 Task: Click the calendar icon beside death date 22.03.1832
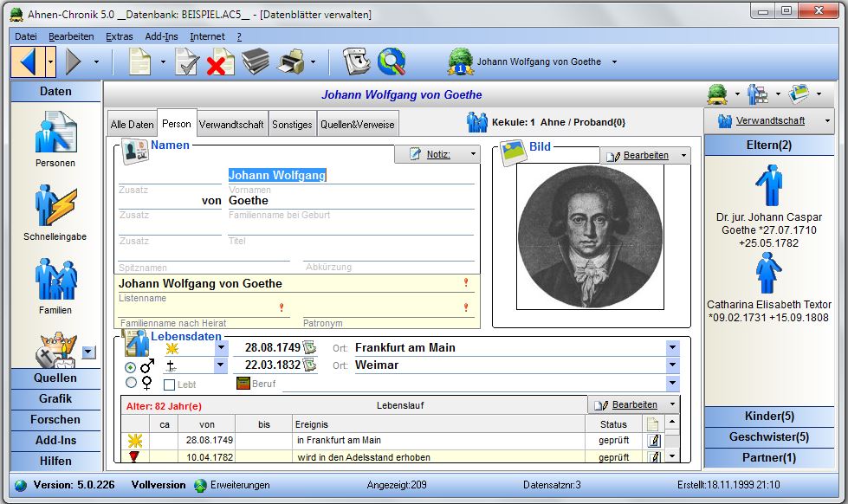coord(310,365)
